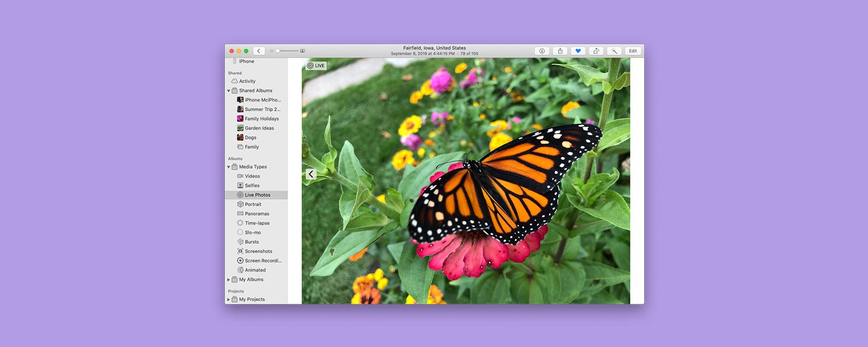Collapse the Shared Albums group
The height and width of the screenshot is (347, 868).
229,91
